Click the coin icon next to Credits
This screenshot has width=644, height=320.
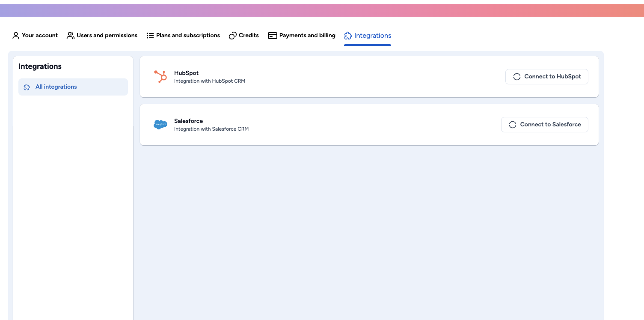(233, 35)
